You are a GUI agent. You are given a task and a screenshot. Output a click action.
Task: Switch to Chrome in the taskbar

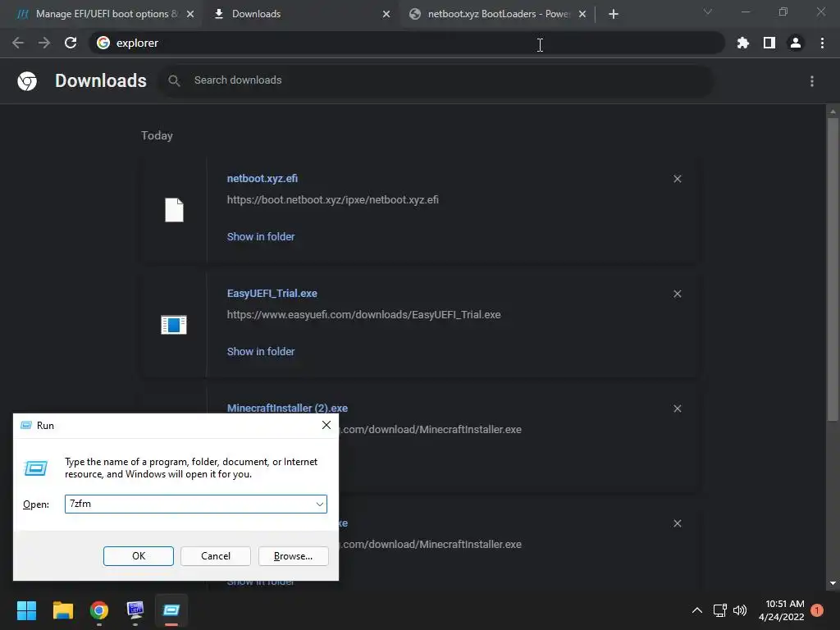coord(99,610)
